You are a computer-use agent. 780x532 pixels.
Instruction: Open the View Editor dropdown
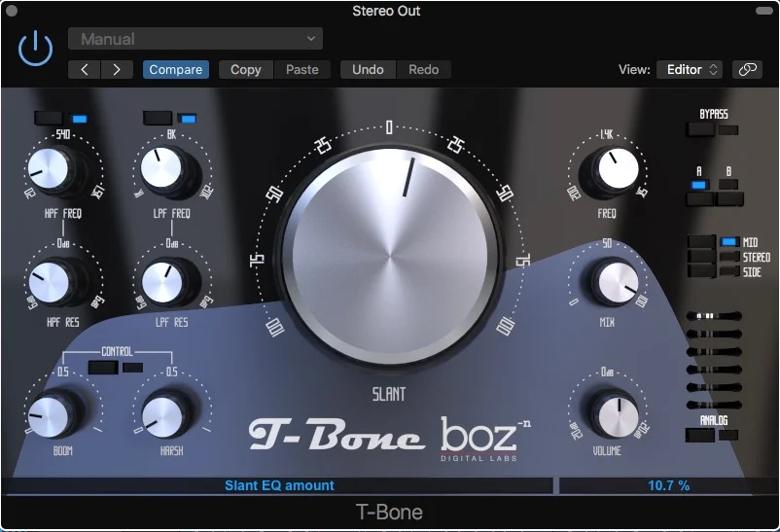(x=691, y=70)
